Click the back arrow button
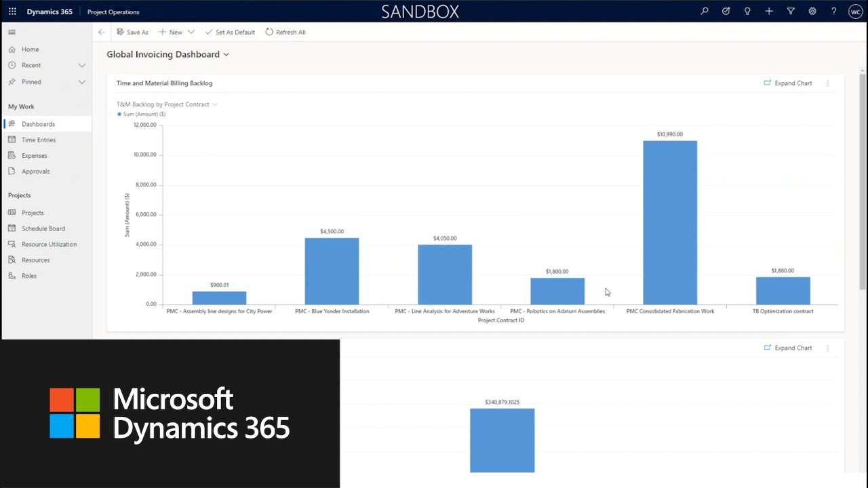 [102, 32]
